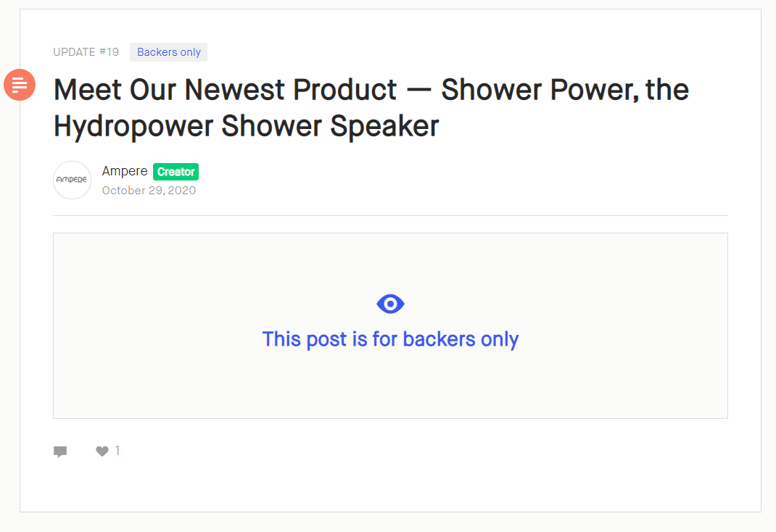Viewport: 776px width, 532px height.
Task: Click This post is for backers only text
Action: point(390,339)
